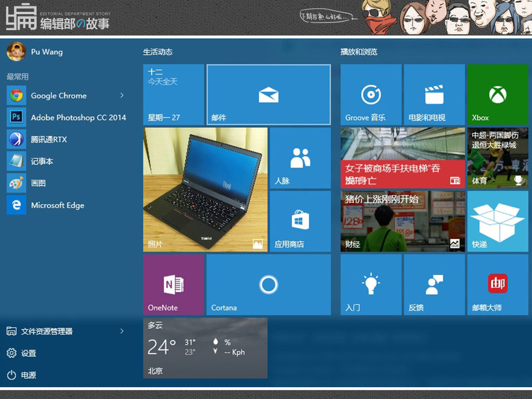Open 设置 settings

point(28,353)
